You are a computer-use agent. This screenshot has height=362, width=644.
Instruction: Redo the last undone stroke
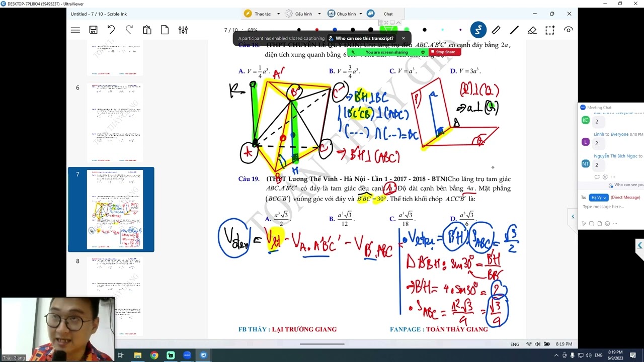(x=129, y=30)
